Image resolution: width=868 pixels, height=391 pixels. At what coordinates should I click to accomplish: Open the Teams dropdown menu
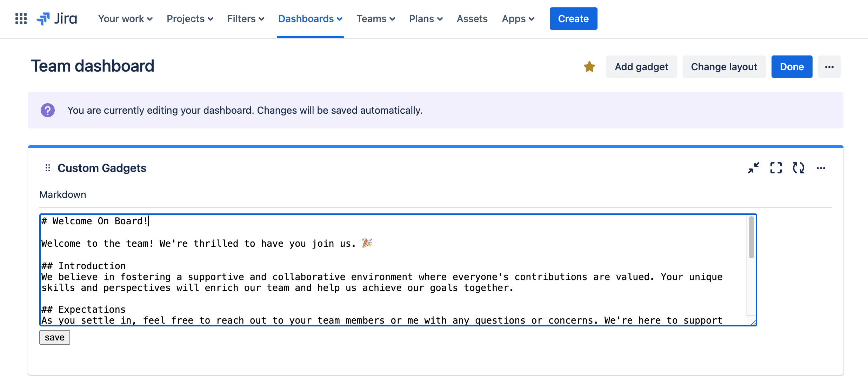(x=376, y=19)
